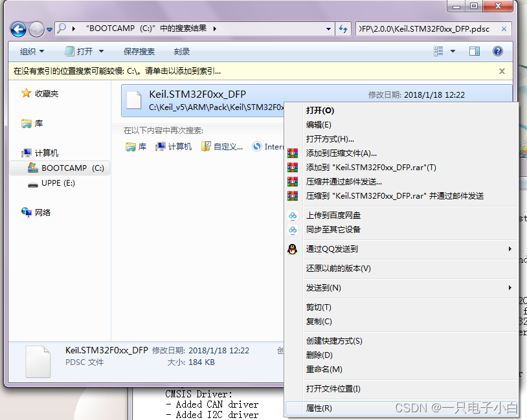Choose 重命名(M) from context menu

click(400, 370)
